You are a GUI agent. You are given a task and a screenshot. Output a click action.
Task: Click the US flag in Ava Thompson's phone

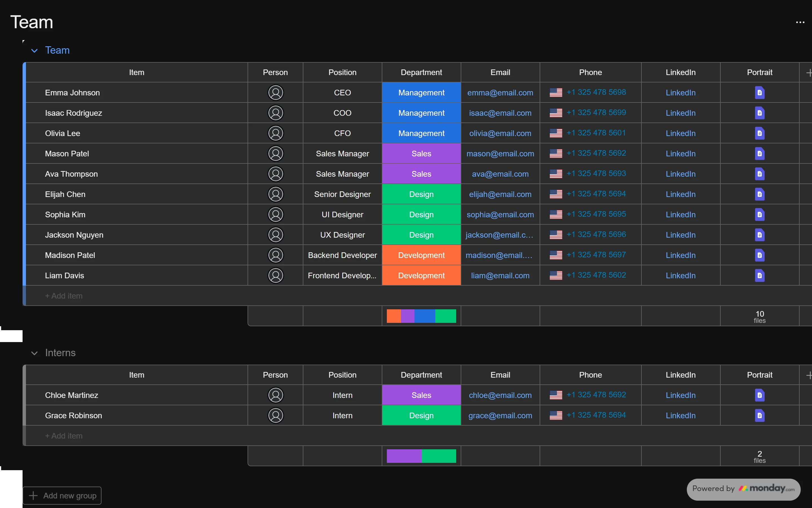point(556,174)
